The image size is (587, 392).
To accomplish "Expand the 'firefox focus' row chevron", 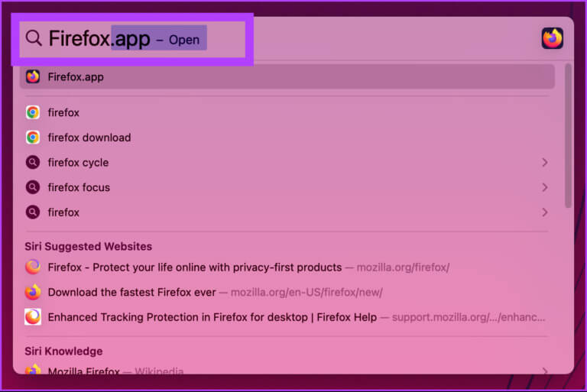I will coord(545,187).
